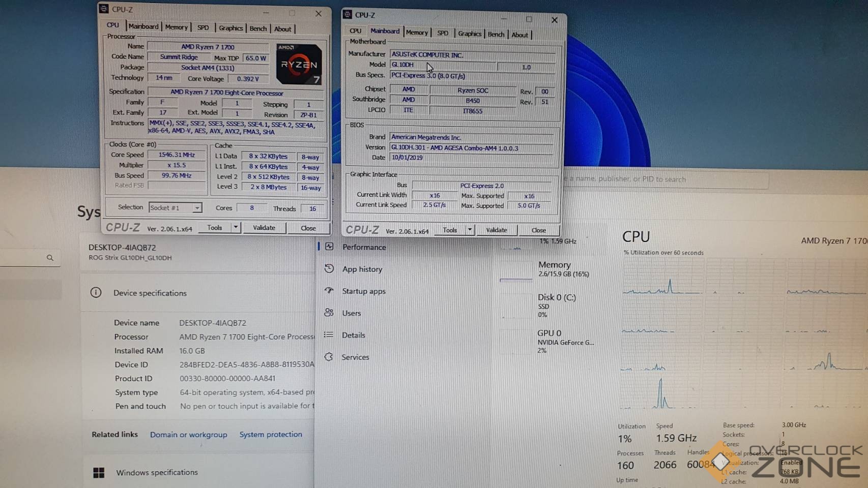Open Graphics tab in CPU-Z processor window

click(231, 28)
